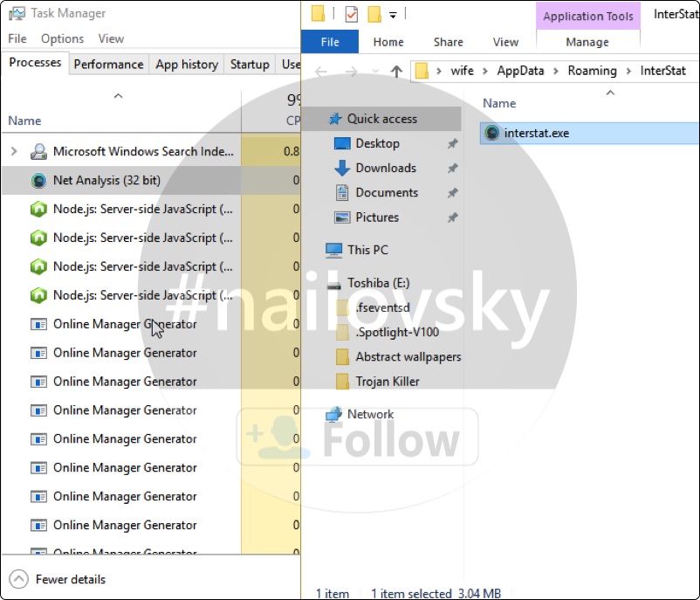Click the This PC computer icon
This screenshot has height=600, width=700.
point(333,251)
